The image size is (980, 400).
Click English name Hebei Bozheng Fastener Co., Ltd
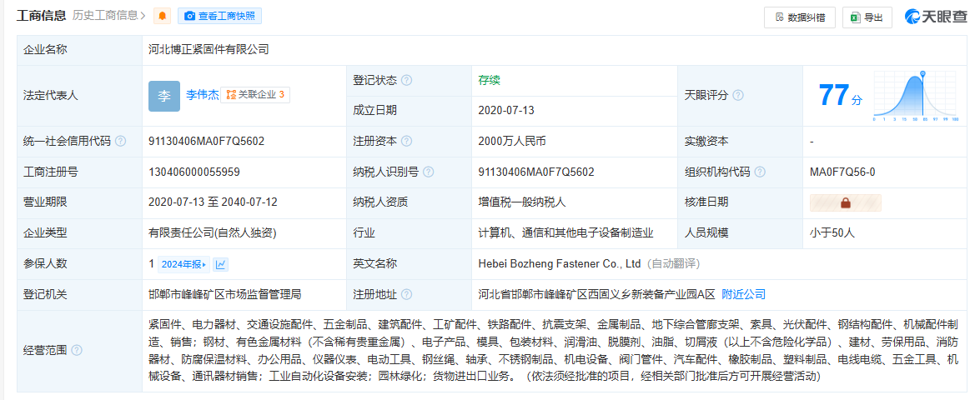point(560,264)
